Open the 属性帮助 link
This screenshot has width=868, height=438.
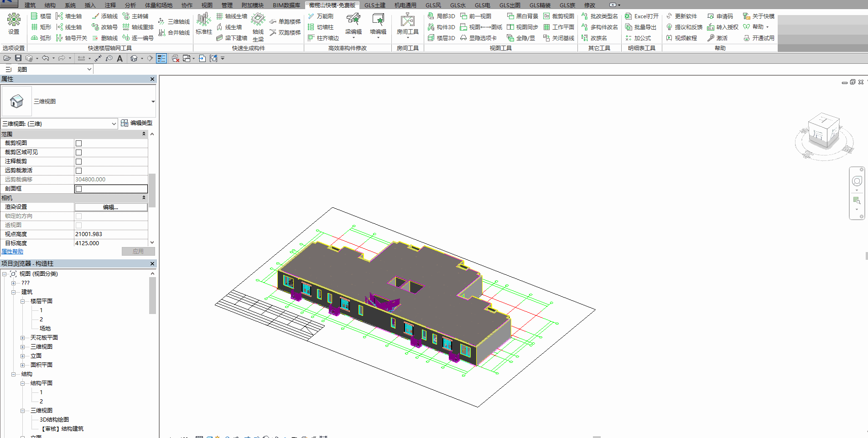point(12,252)
